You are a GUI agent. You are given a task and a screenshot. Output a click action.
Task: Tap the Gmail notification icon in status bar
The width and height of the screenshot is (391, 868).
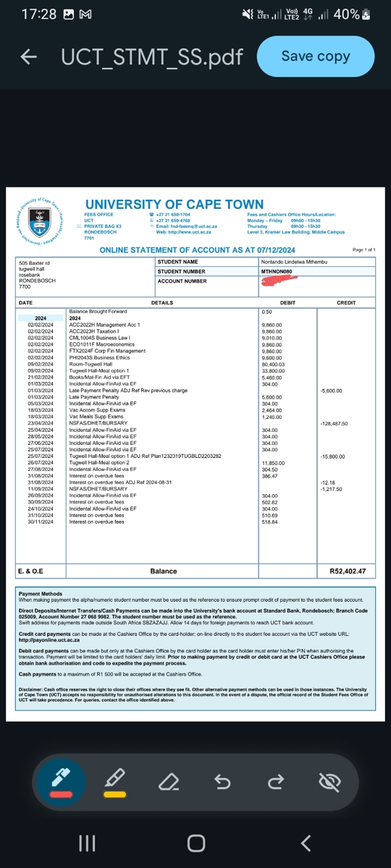(84, 14)
